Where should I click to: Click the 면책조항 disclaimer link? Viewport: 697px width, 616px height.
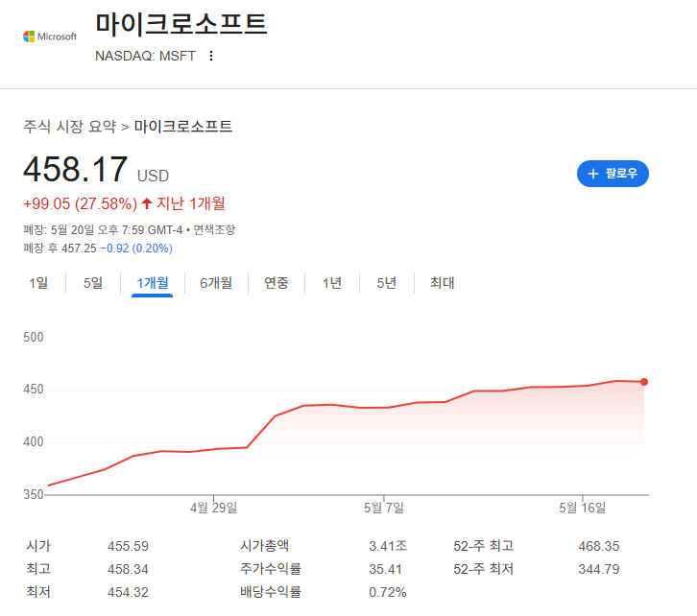pos(214,230)
